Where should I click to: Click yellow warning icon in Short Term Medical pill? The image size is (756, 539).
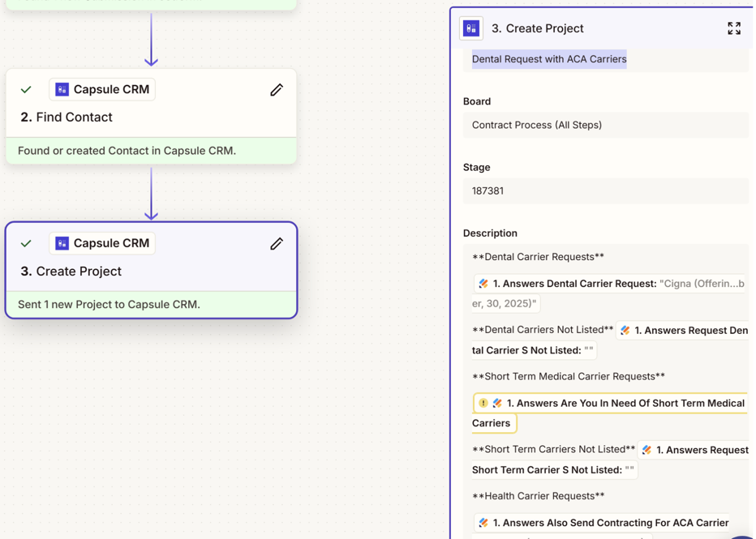coord(483,403)
